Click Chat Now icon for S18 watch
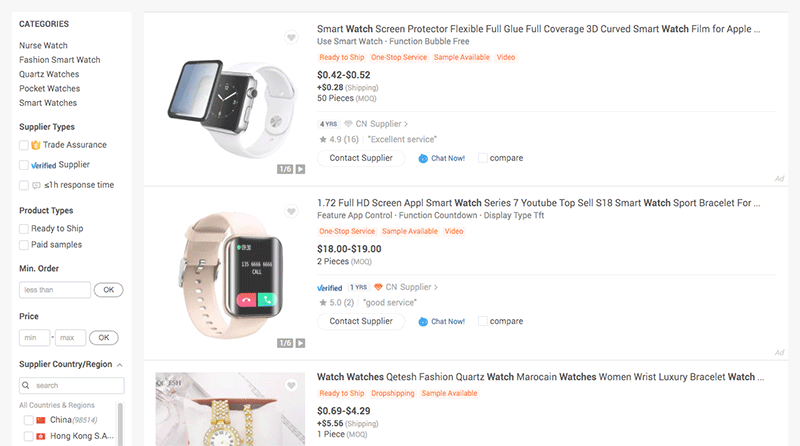The width and height of the screenshot is (800, 446). (423, 321)
